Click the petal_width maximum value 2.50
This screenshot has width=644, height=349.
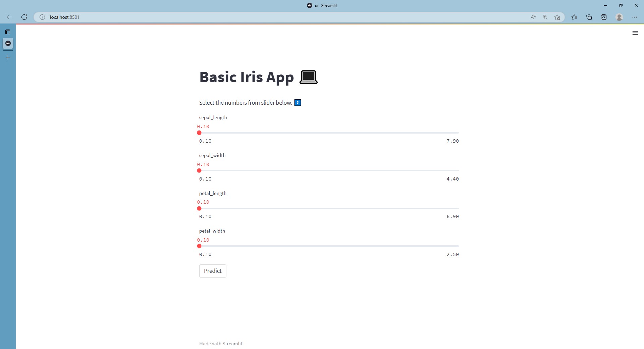pos(452,254)
